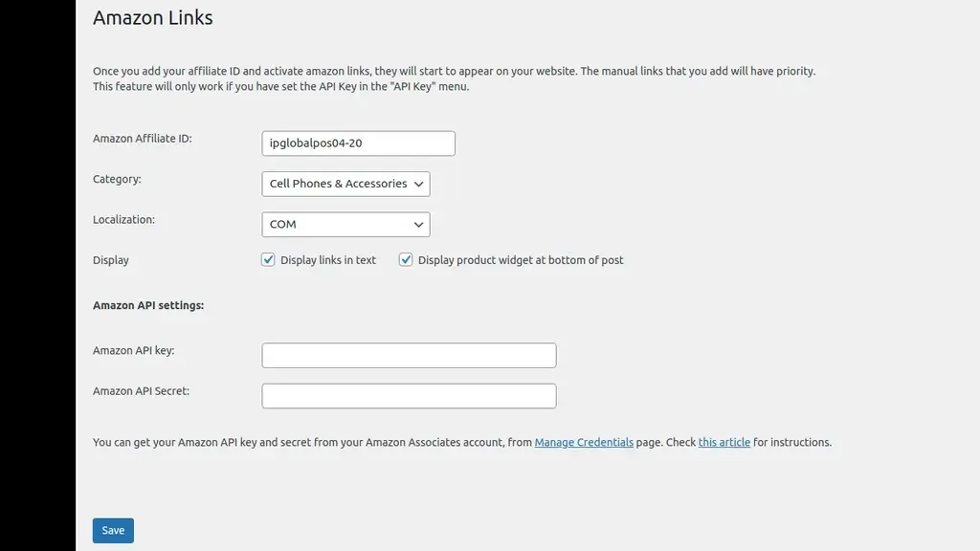Image resolution: width=980 pixels, height=551 pixels.
Task: Follow the "this article" instructions link
Action: click(x=724, y=442)
